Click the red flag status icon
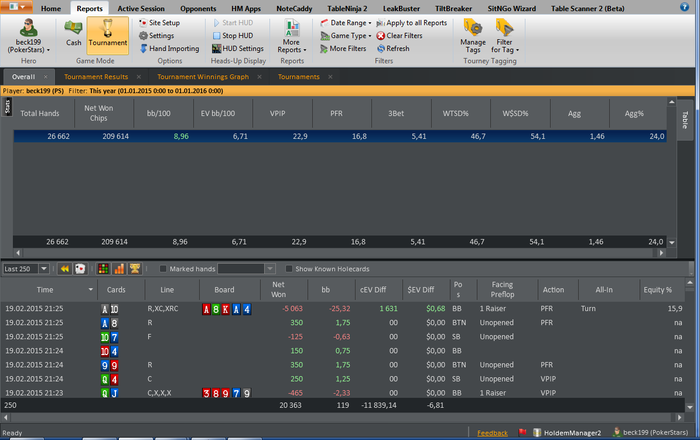This screenshot has width=700, height=440. pos(522,432)
